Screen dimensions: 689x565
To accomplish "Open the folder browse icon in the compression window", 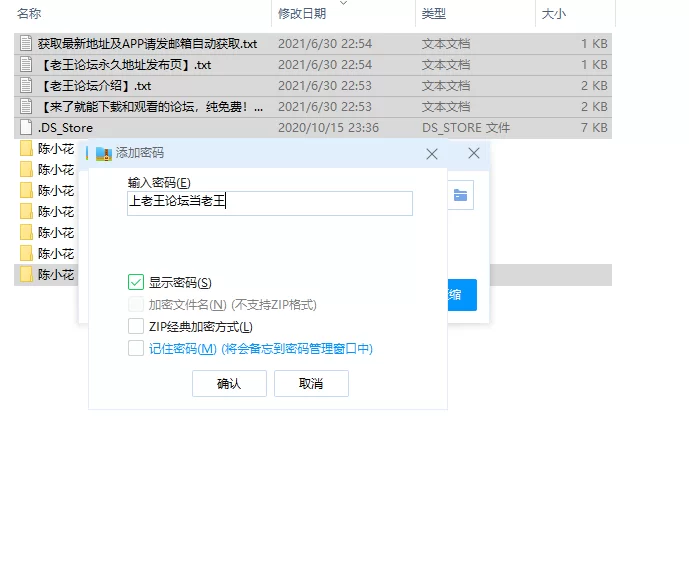I will (461, 195).
